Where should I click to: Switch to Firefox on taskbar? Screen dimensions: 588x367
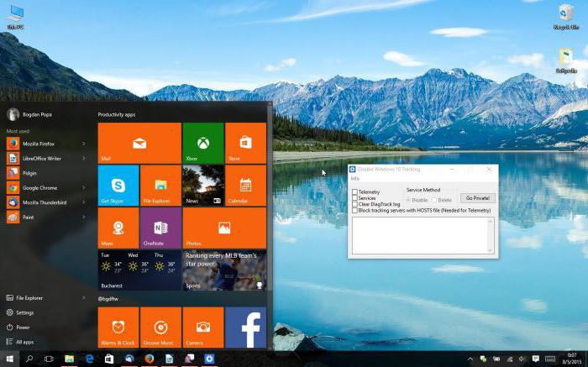pyautogui.click(x=150, y=359)
